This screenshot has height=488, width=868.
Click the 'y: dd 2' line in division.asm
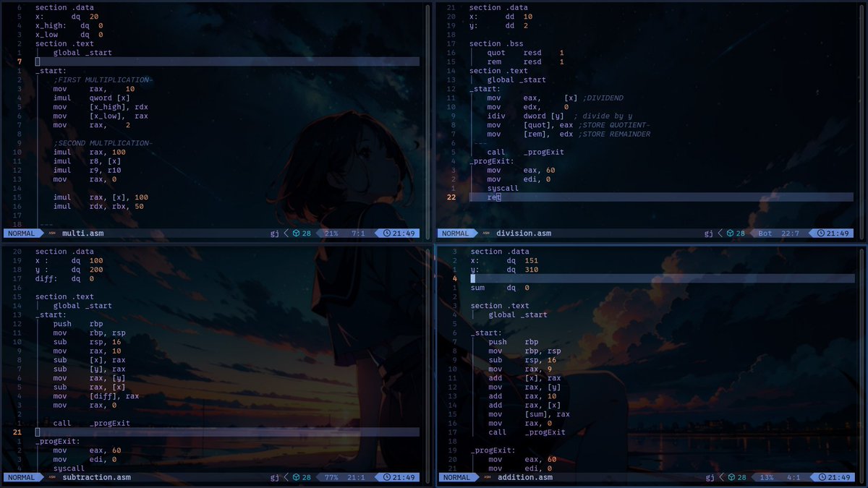(x=498, y=25)
